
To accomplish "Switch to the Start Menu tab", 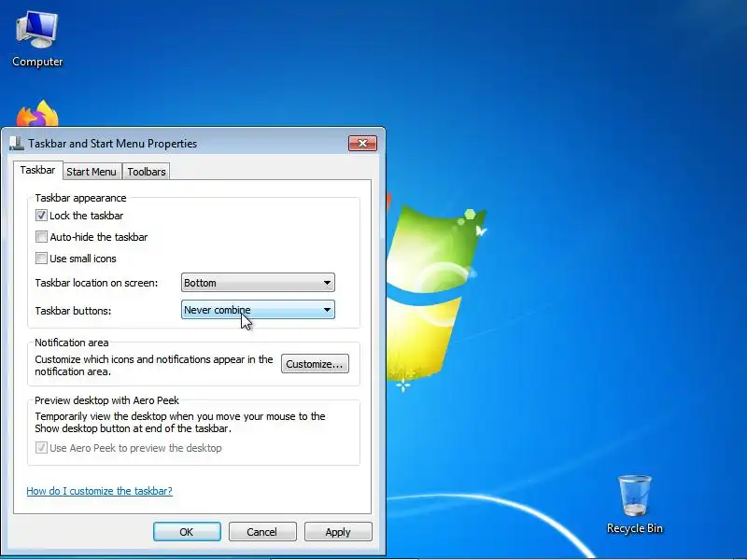I will click(x=92, y=172).
